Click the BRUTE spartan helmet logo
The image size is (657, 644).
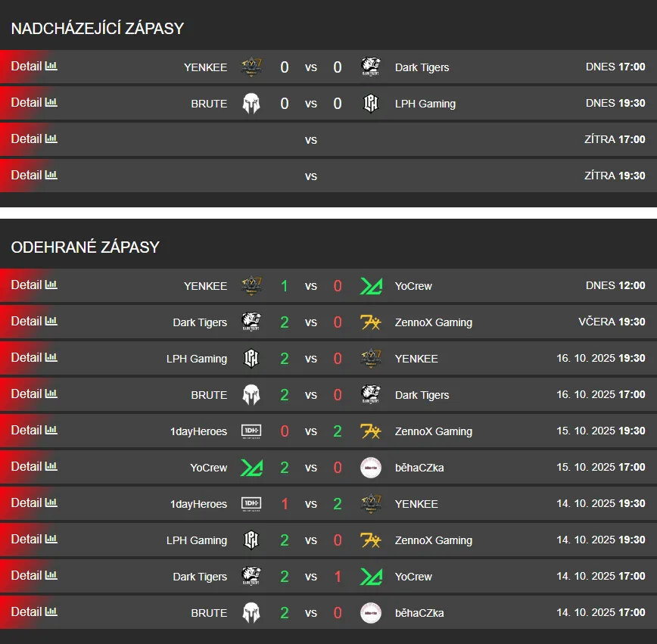tap(251, 103)
